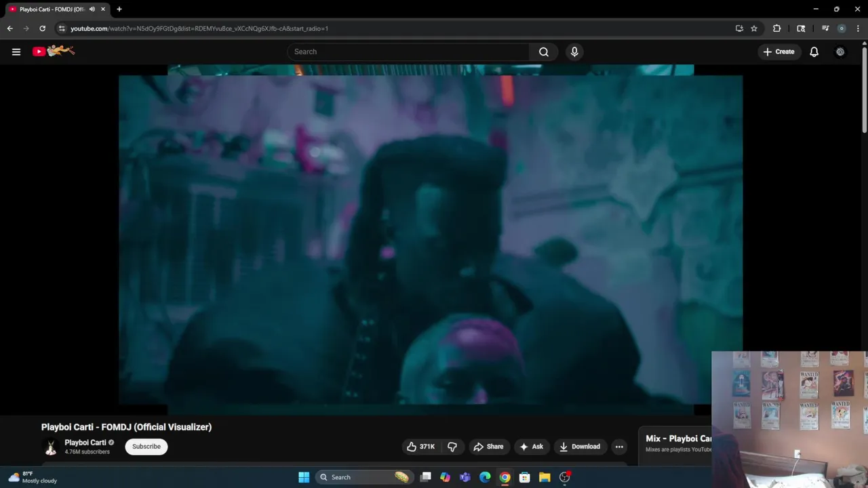Image resolution: width=868 pixels, height=488 pixels.
Task: Open Chrome tab search icon
Action: pos(801,28)
